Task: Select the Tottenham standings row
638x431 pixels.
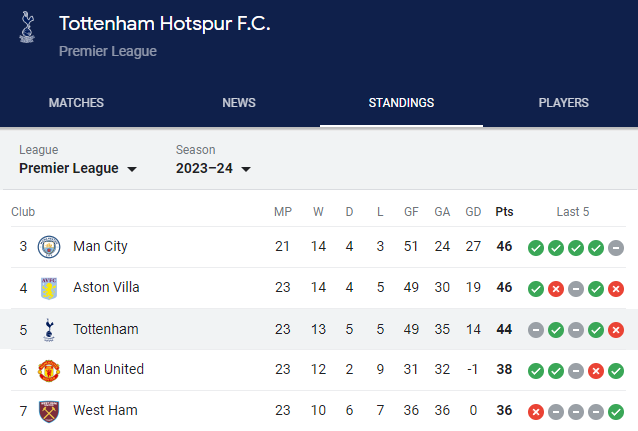Action: pos(319,329)
